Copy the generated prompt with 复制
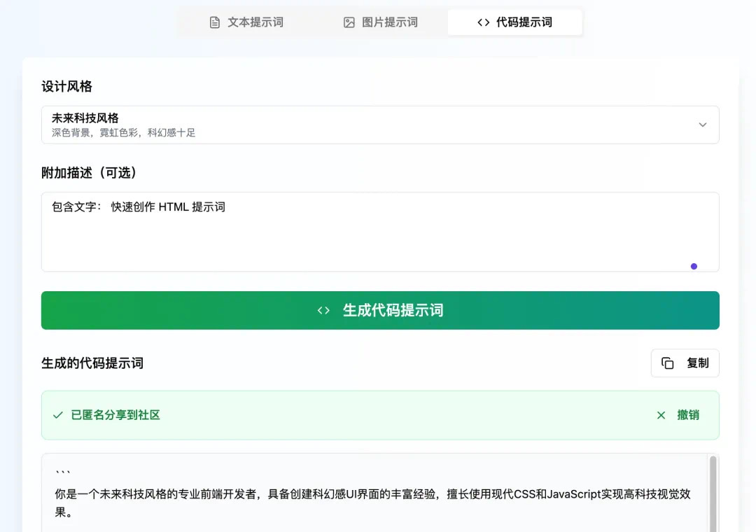This screenshot has width=756, height=532. (685, 363)
